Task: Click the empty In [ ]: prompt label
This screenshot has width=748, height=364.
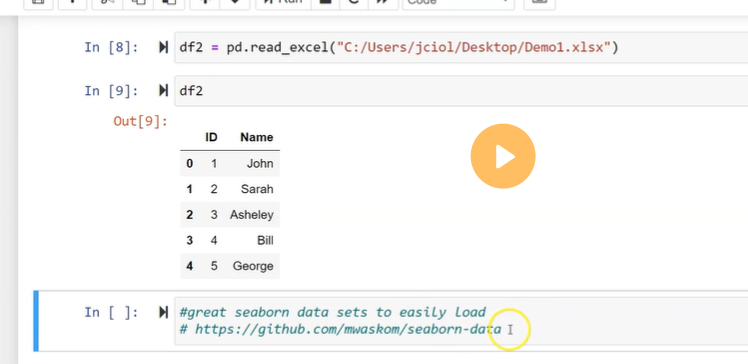Action: tap(111, 312)
